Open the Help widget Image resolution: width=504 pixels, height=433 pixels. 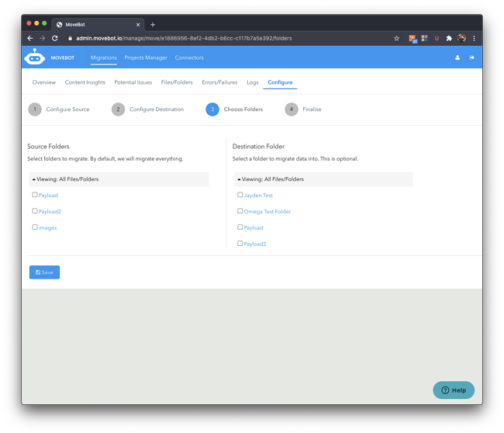[454, 390]
